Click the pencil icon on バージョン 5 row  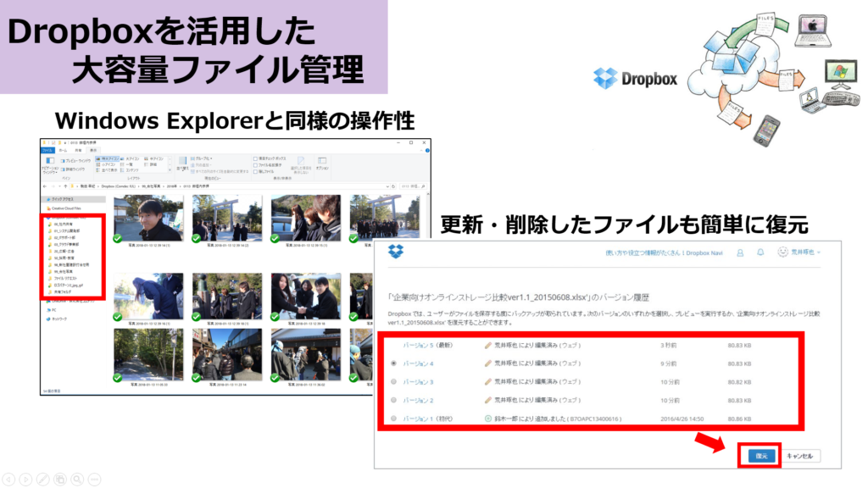(x=487, y=346)
